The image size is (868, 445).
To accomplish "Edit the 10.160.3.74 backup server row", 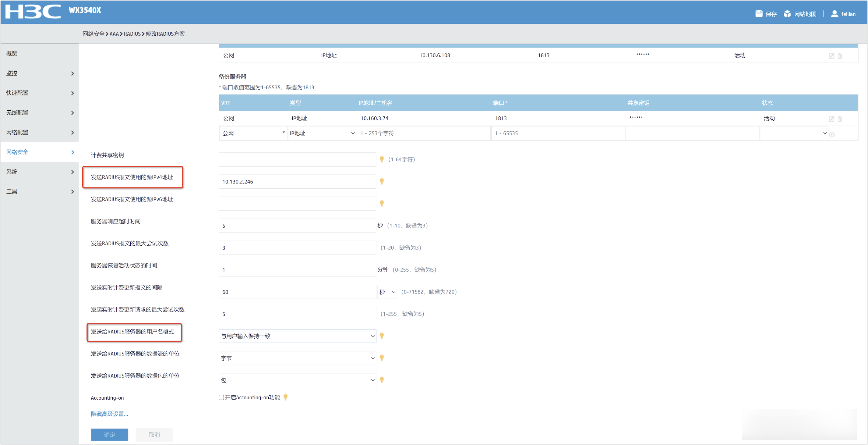I will (x=831, y=119).
